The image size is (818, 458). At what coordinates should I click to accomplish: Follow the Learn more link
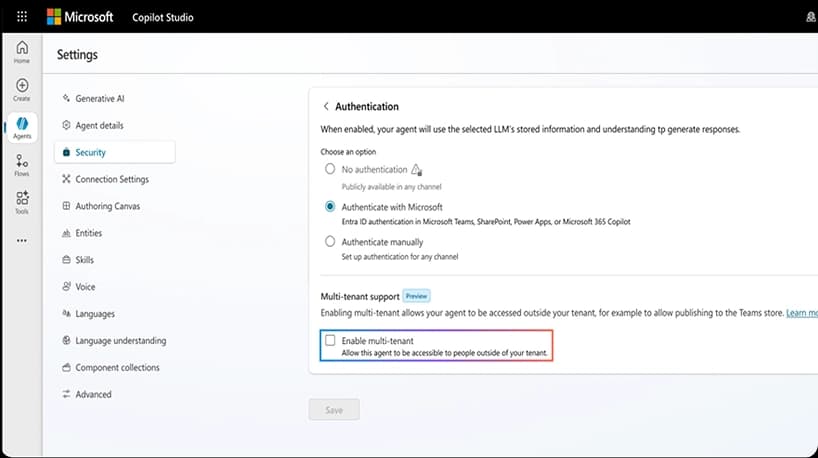click(802, 313)
